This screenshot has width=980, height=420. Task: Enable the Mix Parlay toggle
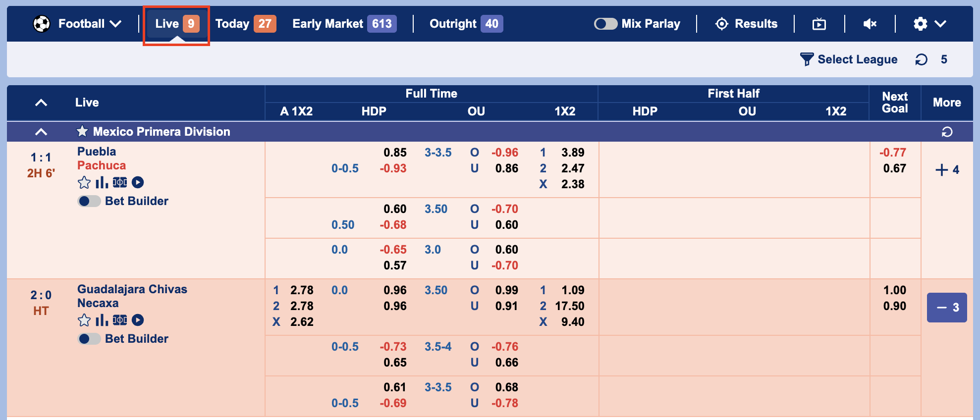click(605, 24)
